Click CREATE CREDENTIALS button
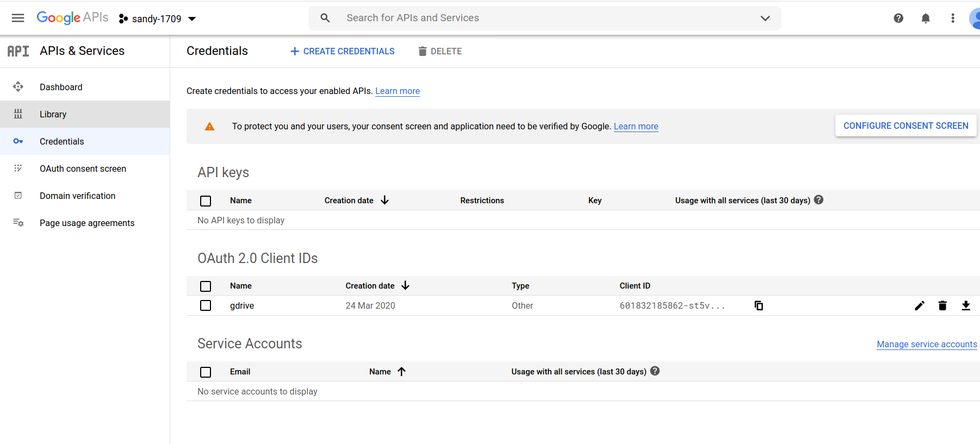The width and height of the screenshot is (980, 444). 343,51
